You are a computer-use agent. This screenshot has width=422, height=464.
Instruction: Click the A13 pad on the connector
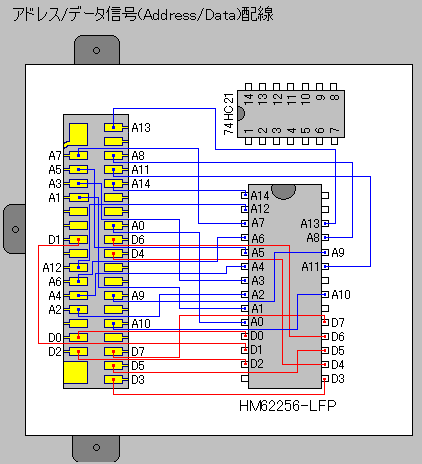point(113,127)
